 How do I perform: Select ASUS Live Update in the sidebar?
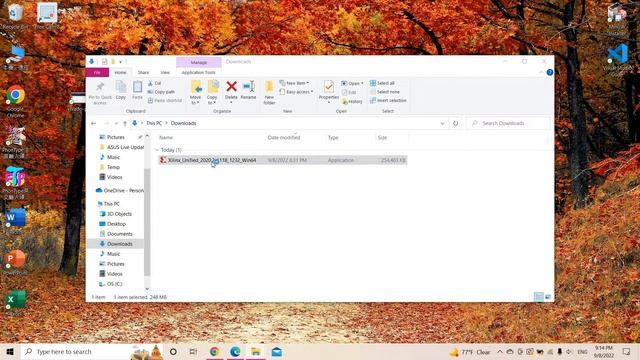pyautogui.click(x=121, y=147)
